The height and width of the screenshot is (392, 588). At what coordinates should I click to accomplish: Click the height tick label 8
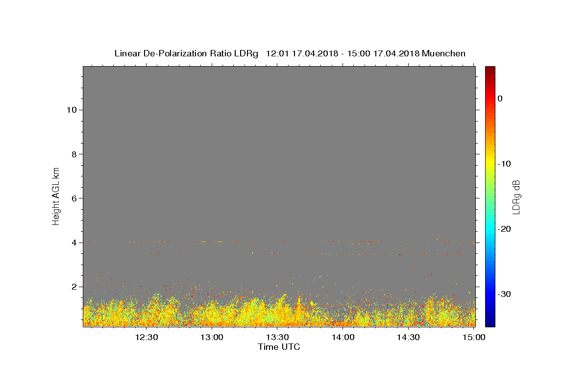click(74, 154)
